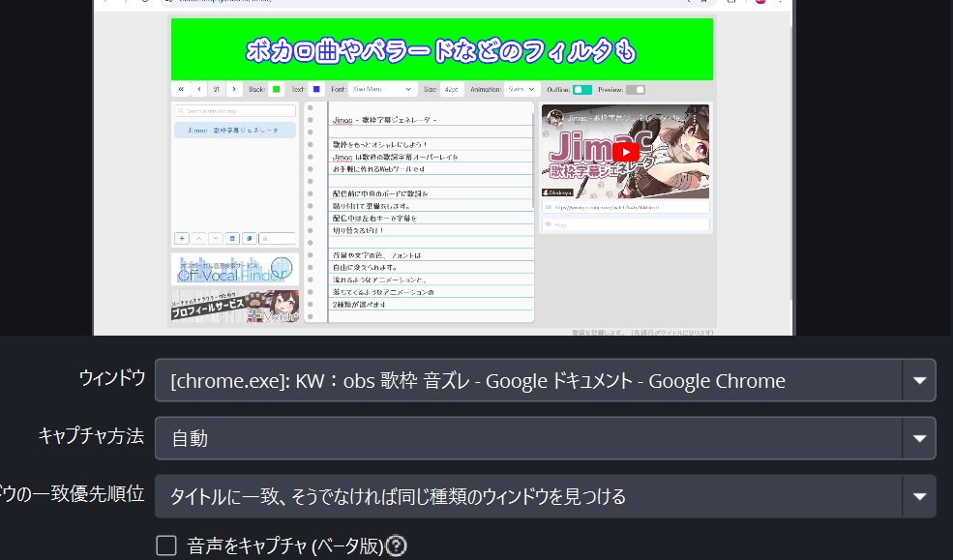This screenshot has height=560, width=953.
Task: Click the help question mark beside 音声をキャプチャ
Action: tap(397, 545)
